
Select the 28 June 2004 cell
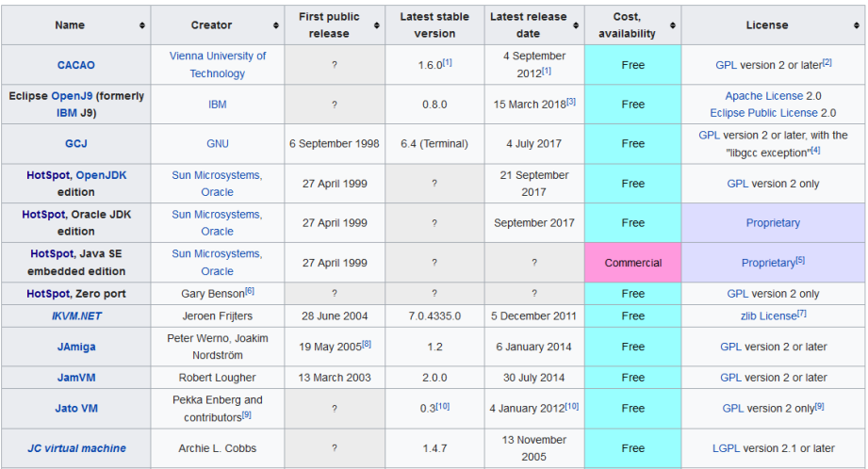[335, 315]
